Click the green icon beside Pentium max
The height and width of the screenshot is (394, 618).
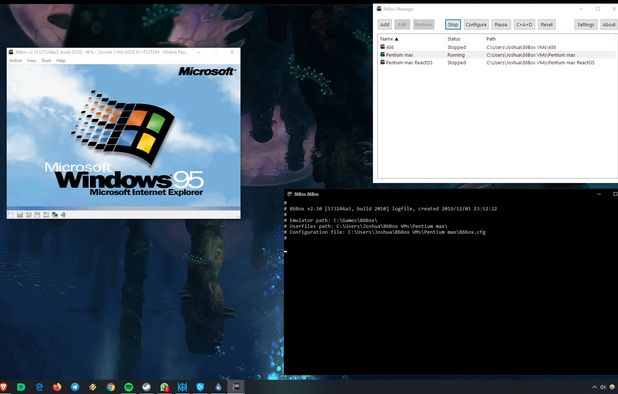[382, 55]
